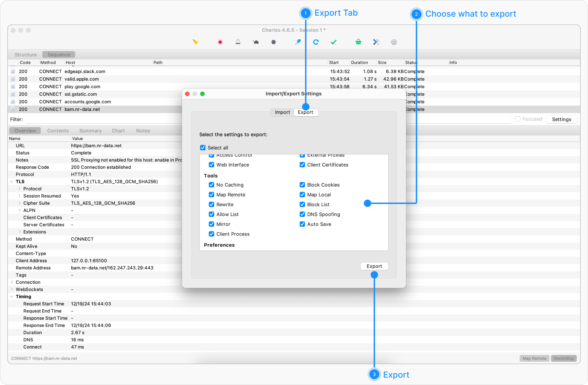
Task: Click the green validate checkmark icon
Action: (x=333, y=42)
